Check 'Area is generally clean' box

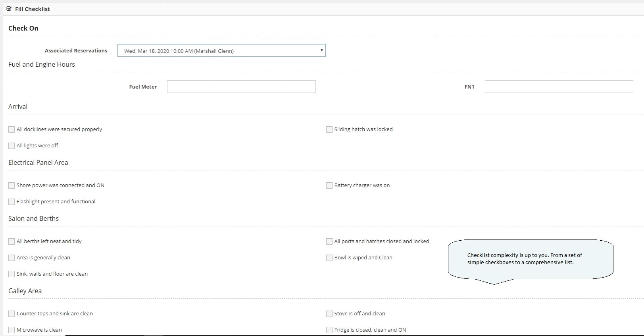[12, 258]
